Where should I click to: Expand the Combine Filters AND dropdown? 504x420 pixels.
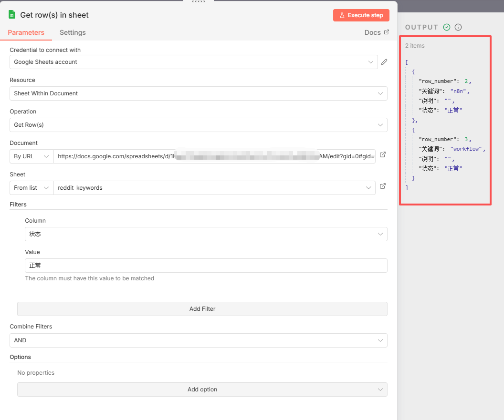click(198, 340)
